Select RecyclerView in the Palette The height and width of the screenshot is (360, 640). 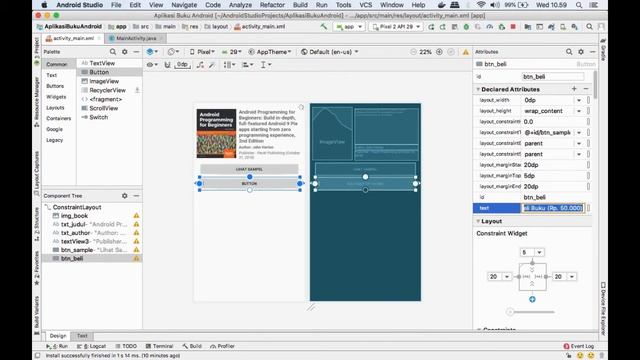click(107, 90)
